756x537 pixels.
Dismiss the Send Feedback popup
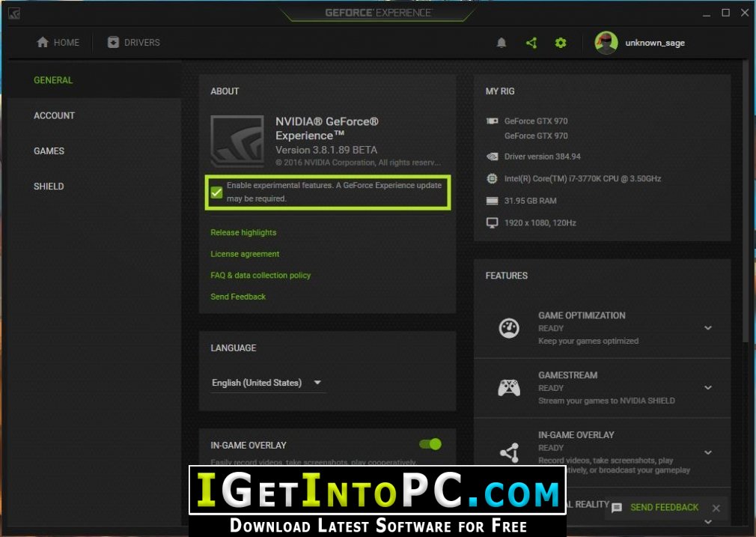716,508
